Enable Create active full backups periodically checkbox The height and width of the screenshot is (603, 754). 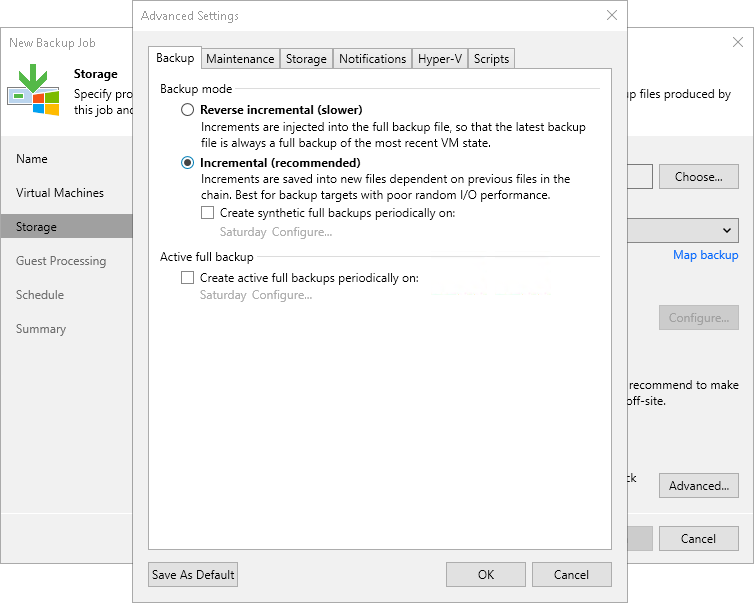click(188, 277)
